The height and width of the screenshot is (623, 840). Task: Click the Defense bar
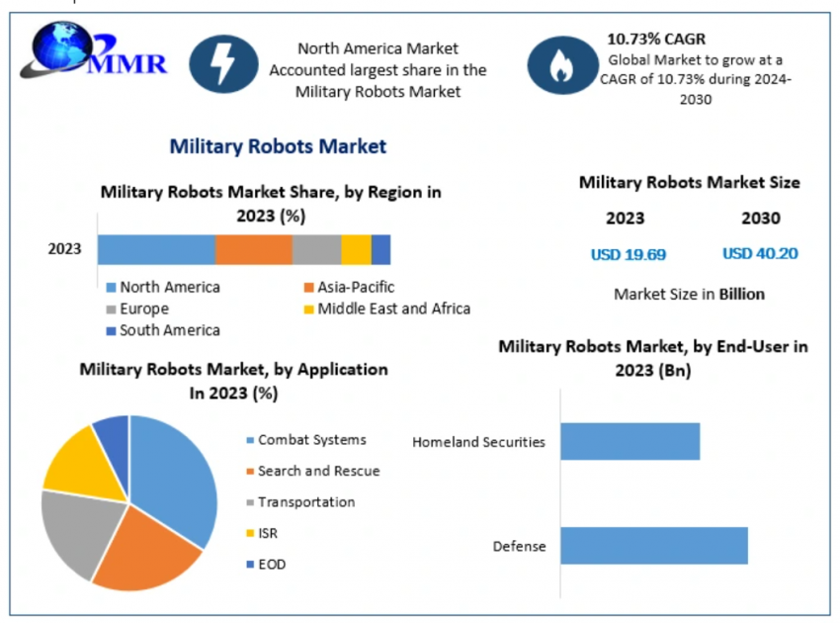(x=654, y=545)
